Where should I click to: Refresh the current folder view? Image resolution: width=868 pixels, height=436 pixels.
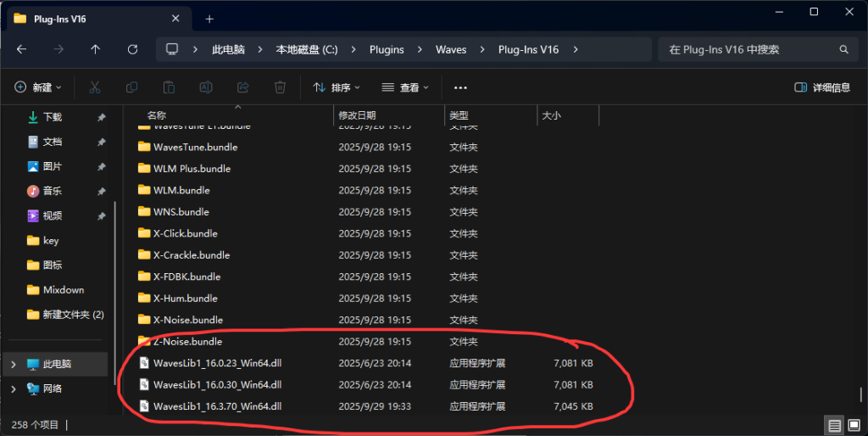(132, 49)
